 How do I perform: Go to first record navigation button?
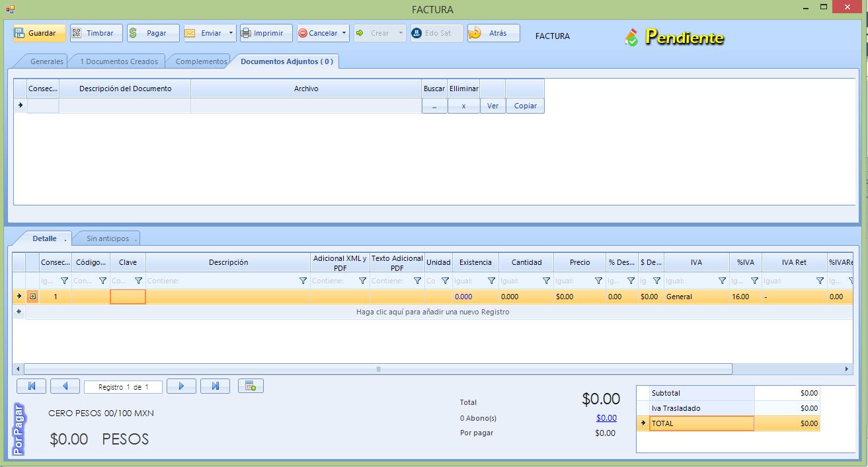point(31,386)
